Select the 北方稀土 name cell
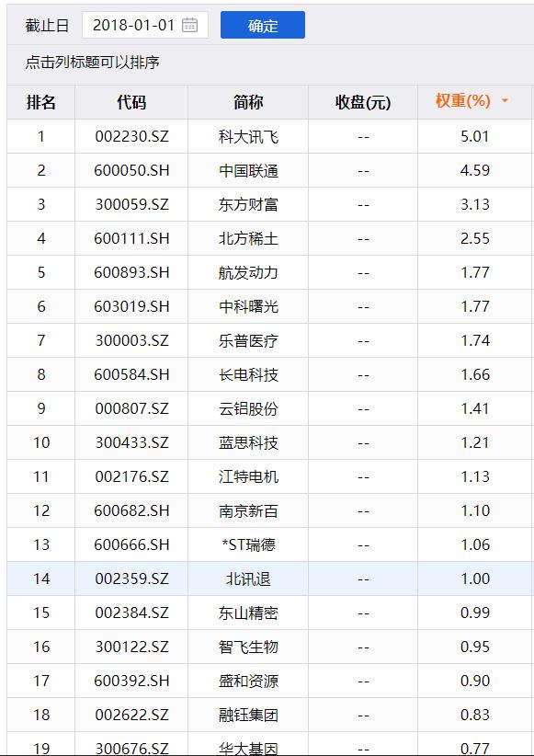This screenshot has width=534, height=756. click(x=248, y=238)
